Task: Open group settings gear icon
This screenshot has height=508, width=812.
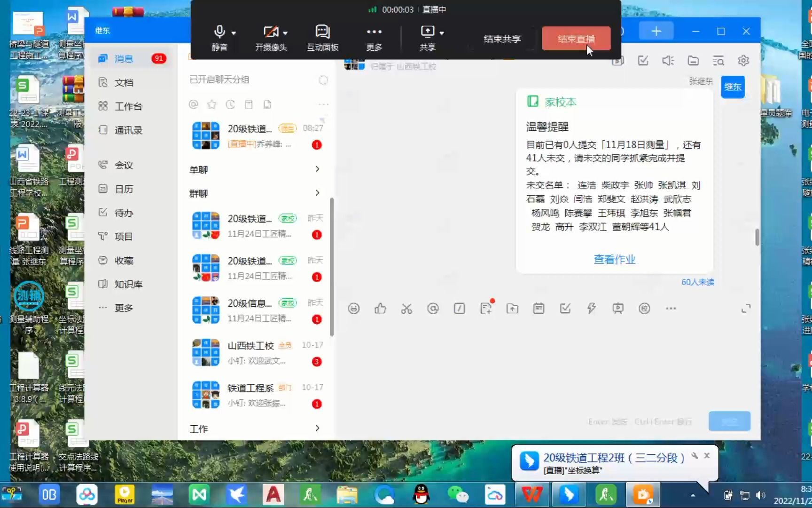Action: click(743, 61)
